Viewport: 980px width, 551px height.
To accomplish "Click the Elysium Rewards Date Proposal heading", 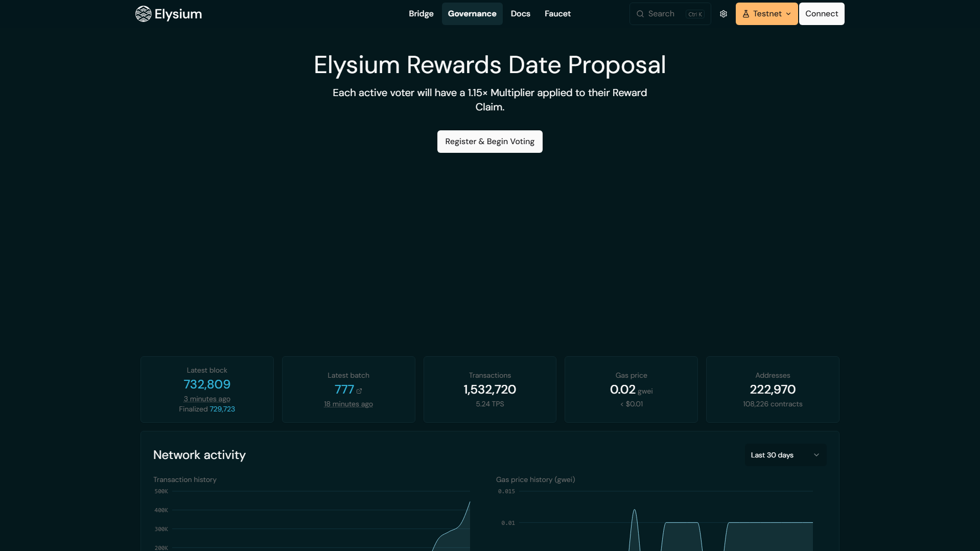I will coord(489,65).
